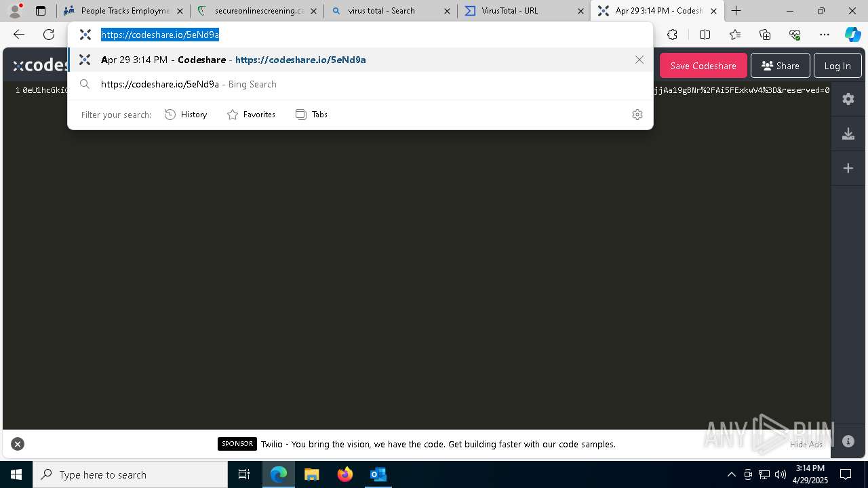Open volume control in tray
Image resolution: width=868 pixels, height=488 pixels.
[x=781, y=474]
